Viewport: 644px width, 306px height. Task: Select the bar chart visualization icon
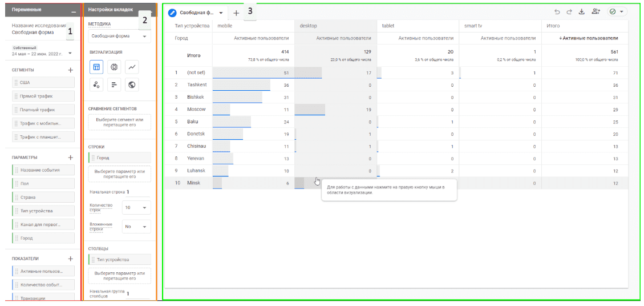[x=114, y=84]
